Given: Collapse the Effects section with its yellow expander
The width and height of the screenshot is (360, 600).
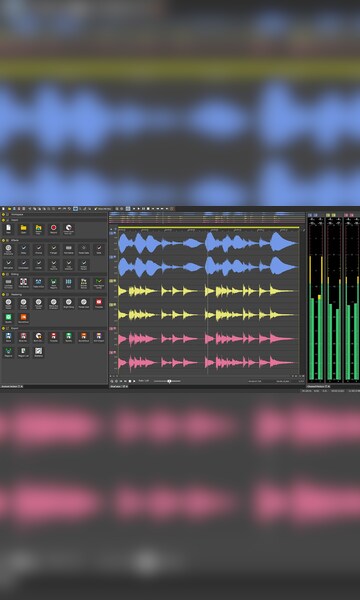Looking at the screenshot, I should 3,240.
